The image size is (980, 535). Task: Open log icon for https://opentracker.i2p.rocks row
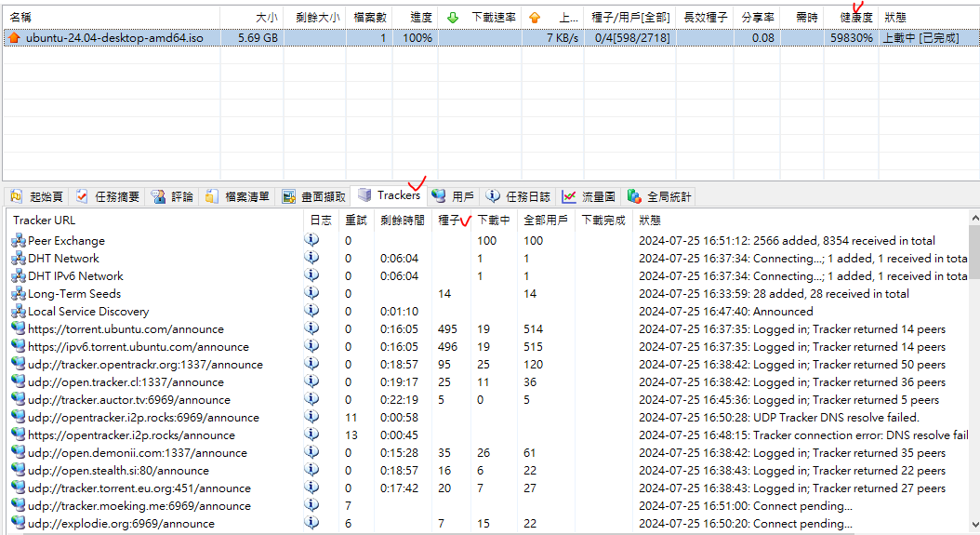311,434
